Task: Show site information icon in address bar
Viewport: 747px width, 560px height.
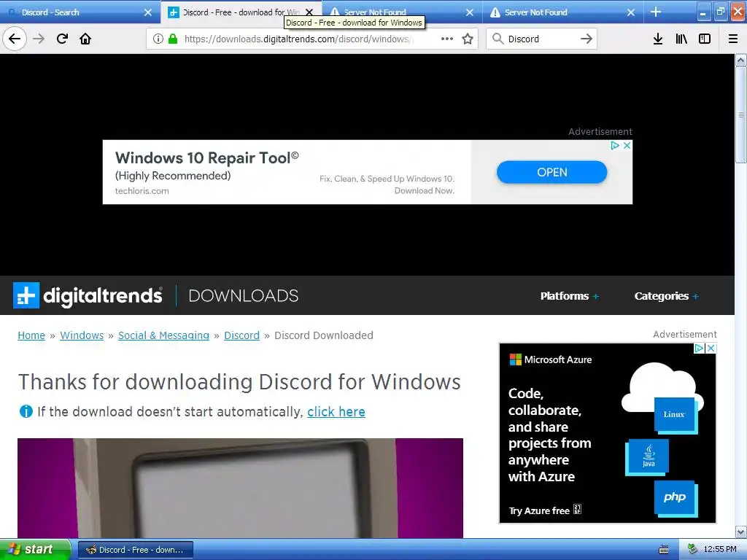Action: coord(158,39)
